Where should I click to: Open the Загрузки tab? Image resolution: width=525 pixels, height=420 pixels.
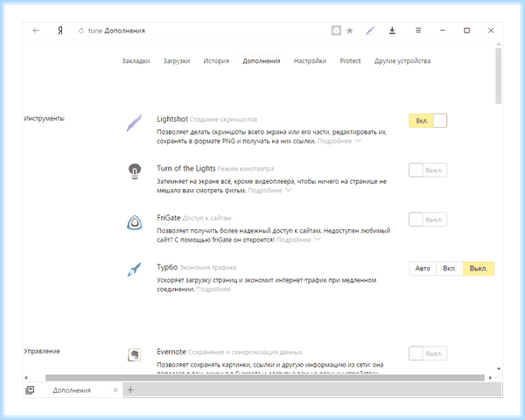pos(177,61)
